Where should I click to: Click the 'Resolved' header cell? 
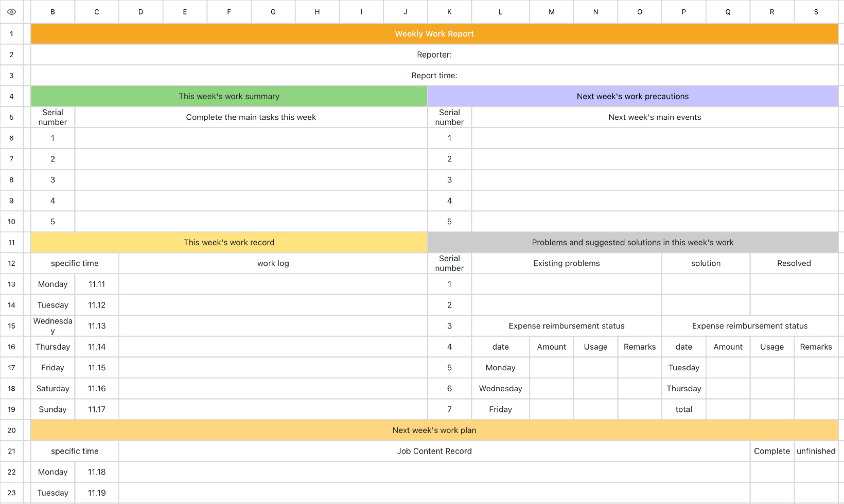coord(794,263)
